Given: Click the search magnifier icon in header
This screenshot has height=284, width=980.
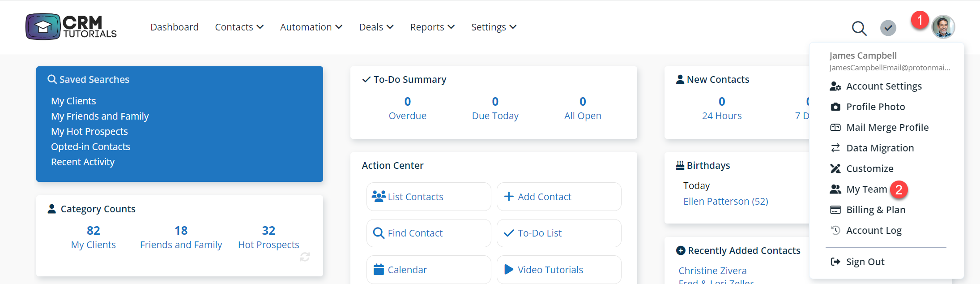Looking at the screenshot, I should click(x=859, y=28).
